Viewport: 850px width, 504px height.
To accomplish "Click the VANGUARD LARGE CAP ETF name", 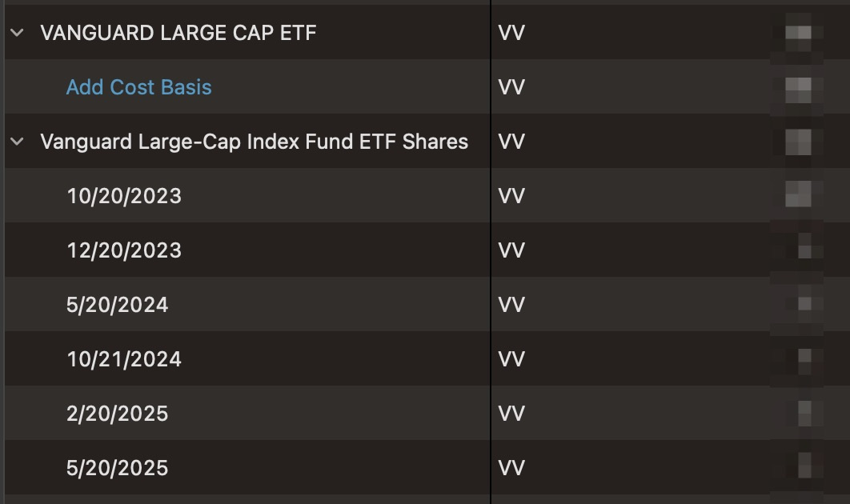I will (178, 33).
